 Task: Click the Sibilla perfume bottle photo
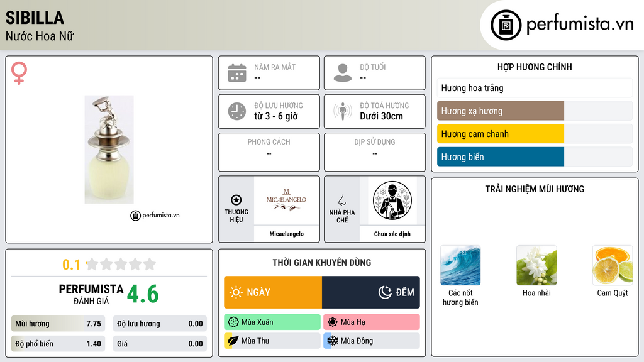(x=109, y=150)
